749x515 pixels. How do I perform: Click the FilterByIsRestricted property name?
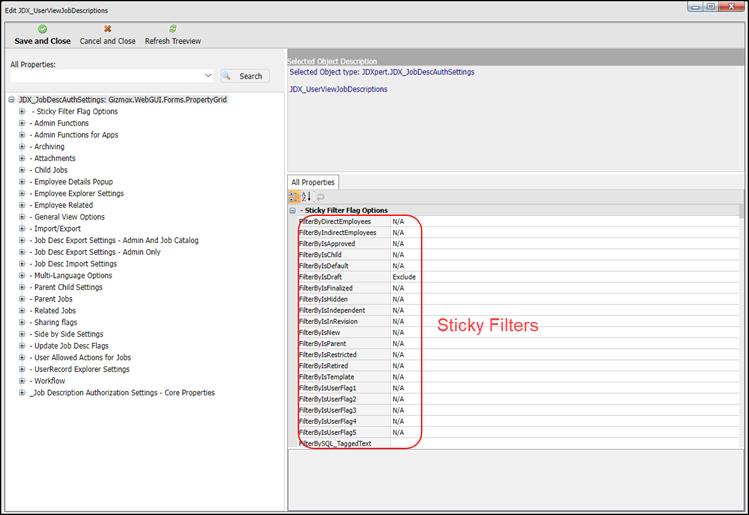[328, 354]
